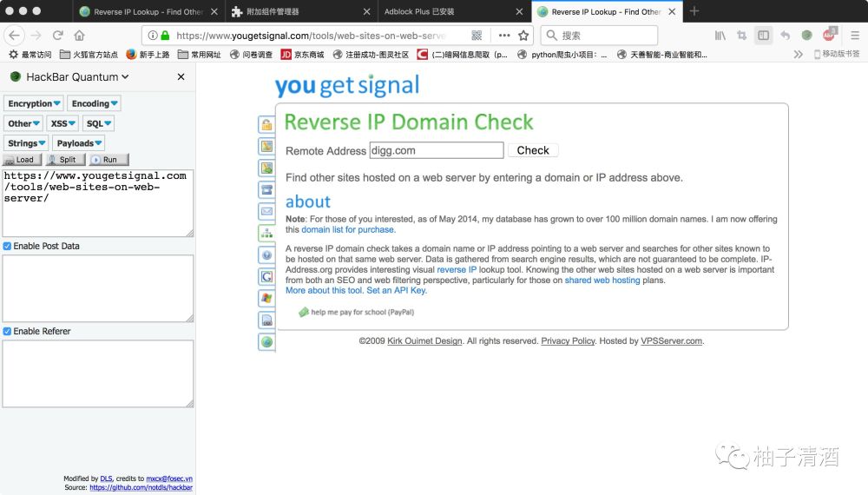
Task: Click the reverse IP link
Action: [457, 270]
